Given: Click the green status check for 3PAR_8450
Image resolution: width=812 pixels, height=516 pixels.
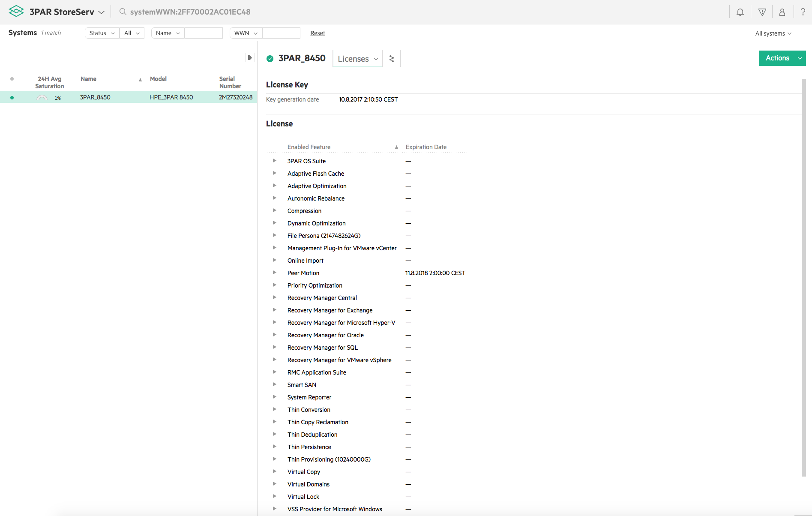Looking at the screenshot, I should tap(270, 59).
